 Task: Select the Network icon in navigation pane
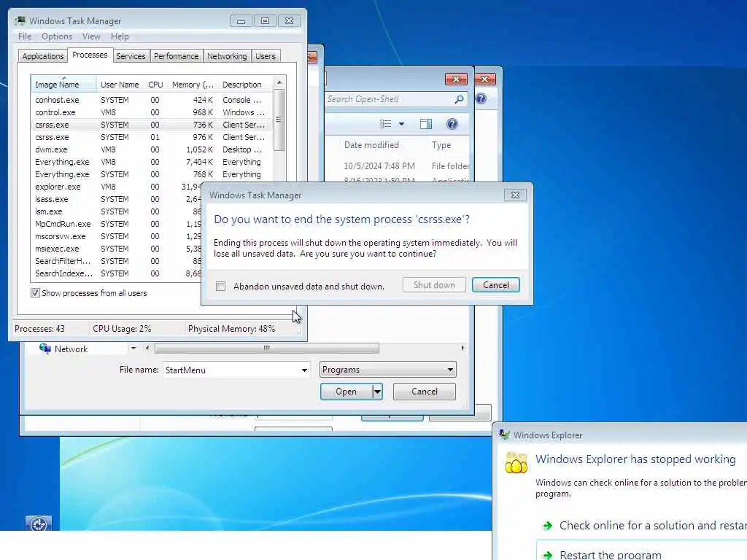point(45,349)
